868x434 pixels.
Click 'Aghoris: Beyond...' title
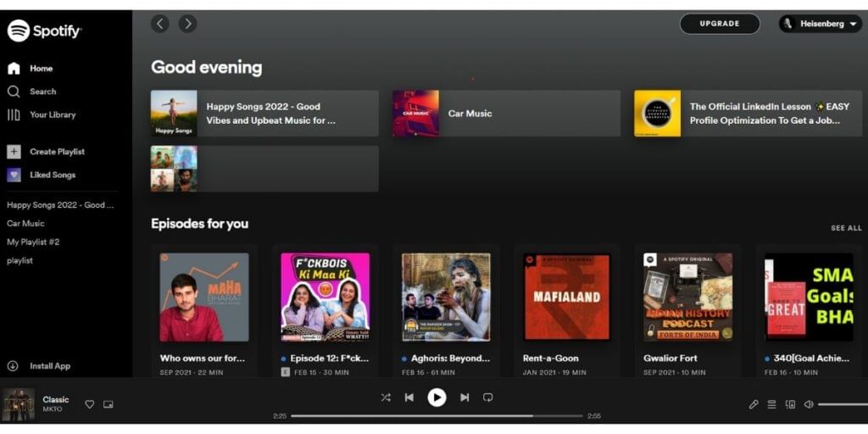[450, 359]
